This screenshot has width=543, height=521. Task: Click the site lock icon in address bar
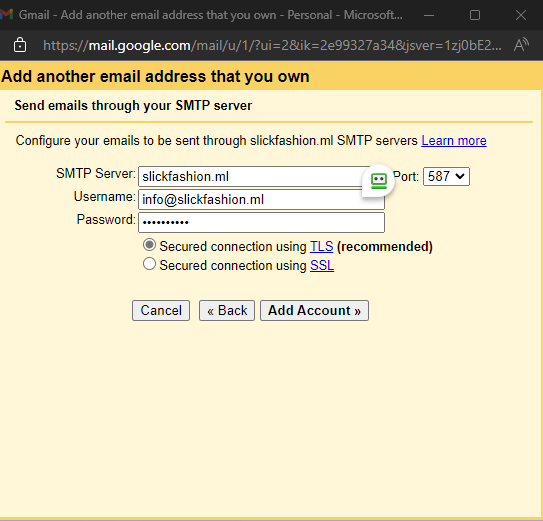(20, 45)
